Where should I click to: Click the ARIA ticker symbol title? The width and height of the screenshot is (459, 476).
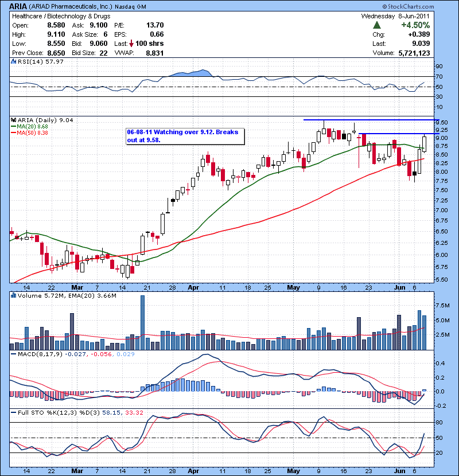click(18, 6)
